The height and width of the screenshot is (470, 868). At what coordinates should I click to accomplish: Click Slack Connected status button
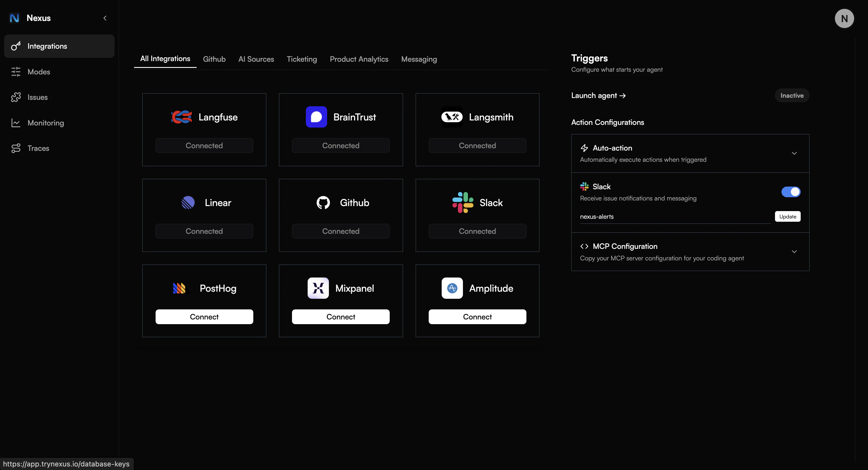coord(477,231)
